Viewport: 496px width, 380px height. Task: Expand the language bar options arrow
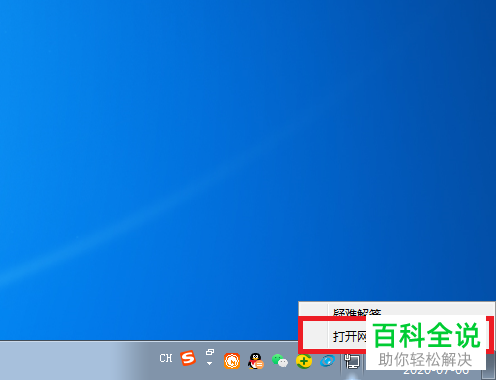[209, 364]
